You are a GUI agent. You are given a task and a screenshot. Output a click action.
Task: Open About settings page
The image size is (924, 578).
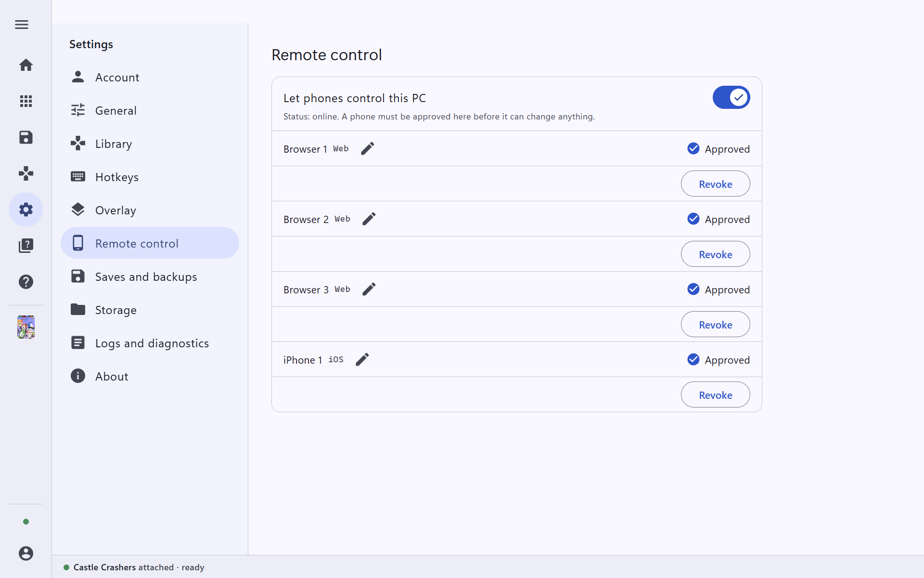(150, 376)
